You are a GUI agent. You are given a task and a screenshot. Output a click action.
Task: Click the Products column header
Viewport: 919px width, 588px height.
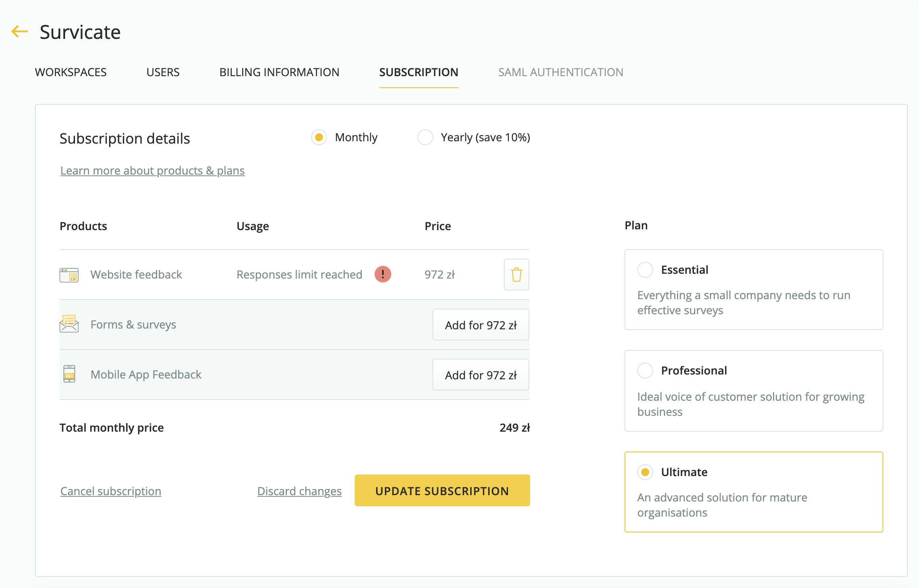[83, 226]
